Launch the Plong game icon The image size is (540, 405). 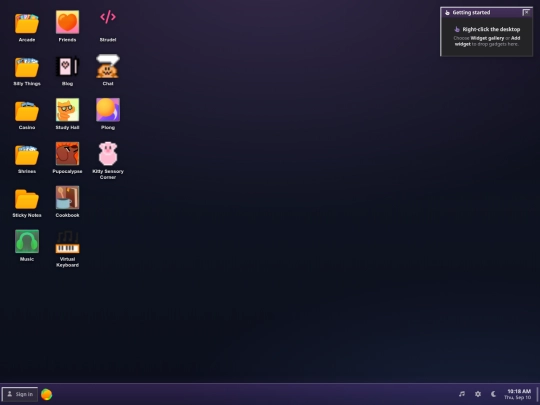pyautogui.click(x=108, y=110)
